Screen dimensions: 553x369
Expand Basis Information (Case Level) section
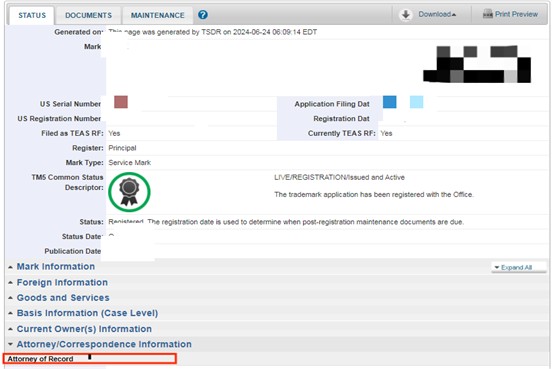coord(87,313)
